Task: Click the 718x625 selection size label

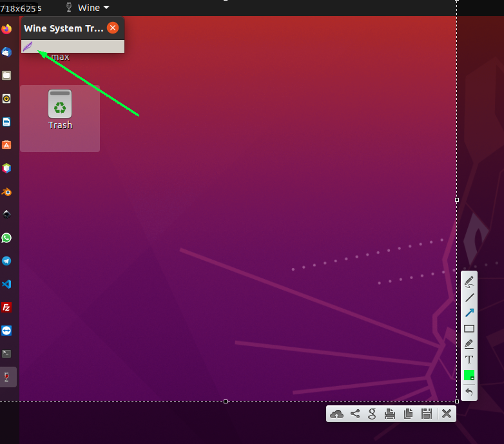Action: (18, 8)
